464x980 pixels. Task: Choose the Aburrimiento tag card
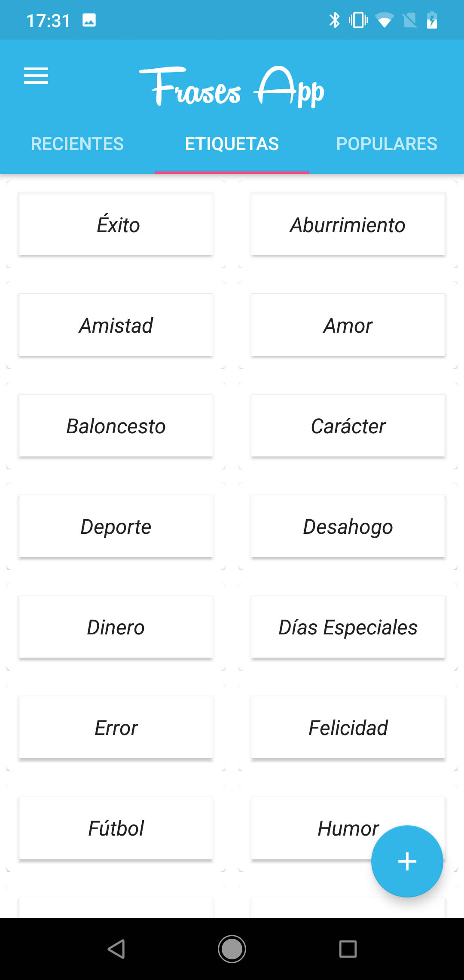click(348, 224)
